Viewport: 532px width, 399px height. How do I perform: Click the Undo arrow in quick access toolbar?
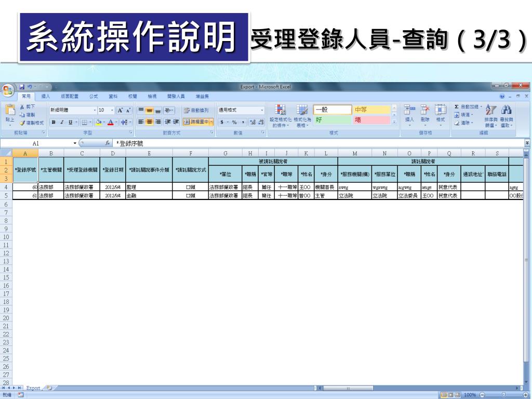click(30, 87)
